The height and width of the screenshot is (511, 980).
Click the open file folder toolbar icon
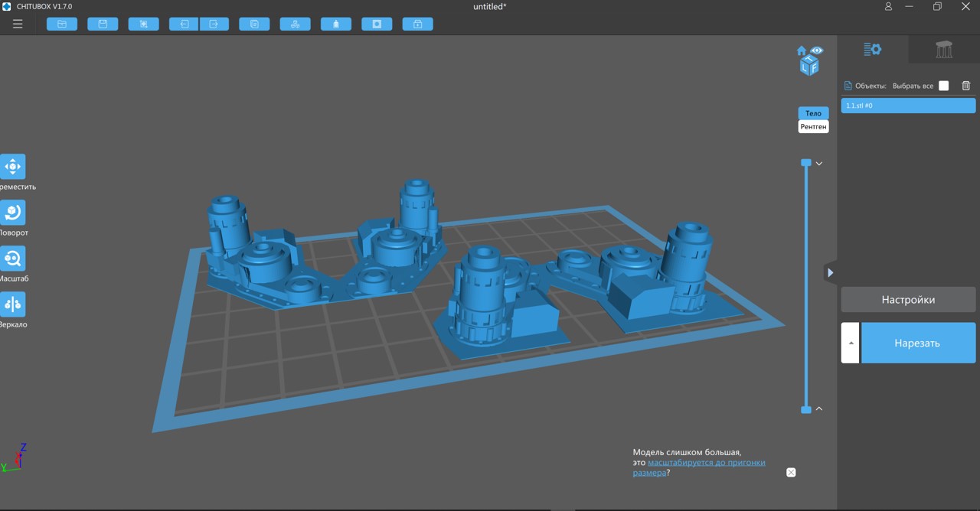tap(62, 24)
